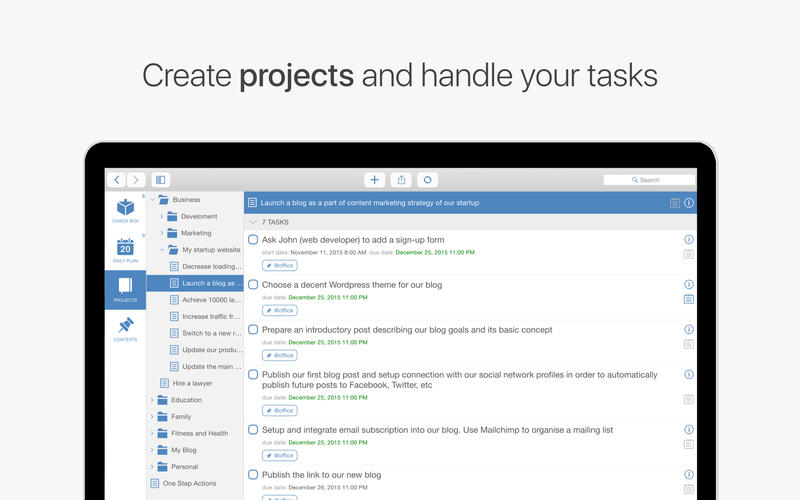
Task: Click the share button in toolbar
Action: pyautogui.click(x=401, y=180)
